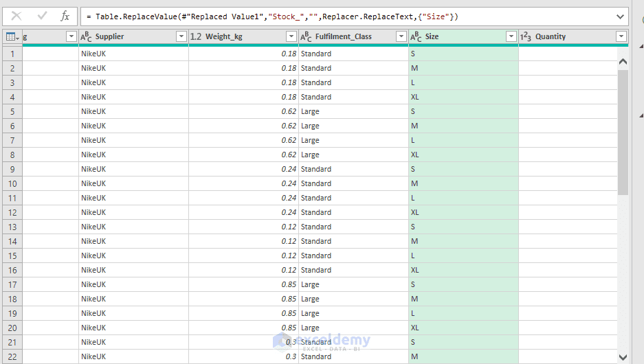Click the 0.24 weight cell in row 11

[x=243, y=198]
